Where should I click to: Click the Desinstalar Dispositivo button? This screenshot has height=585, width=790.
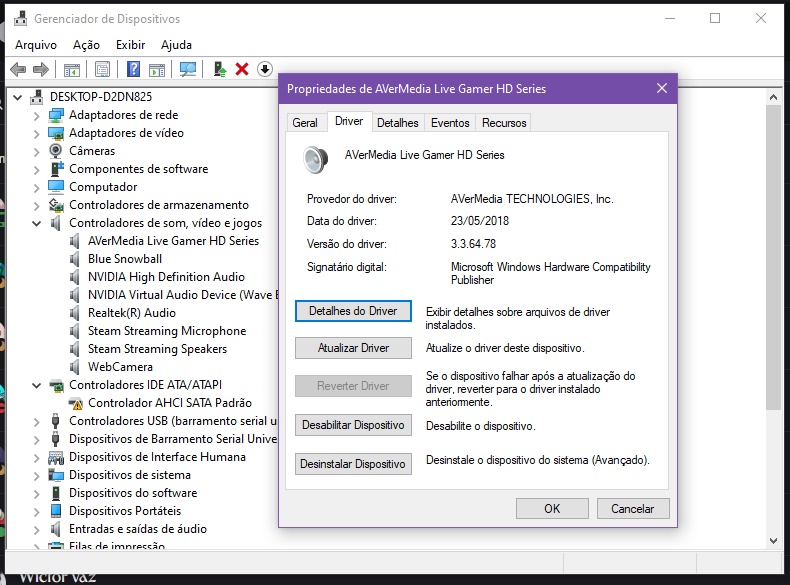353,464
